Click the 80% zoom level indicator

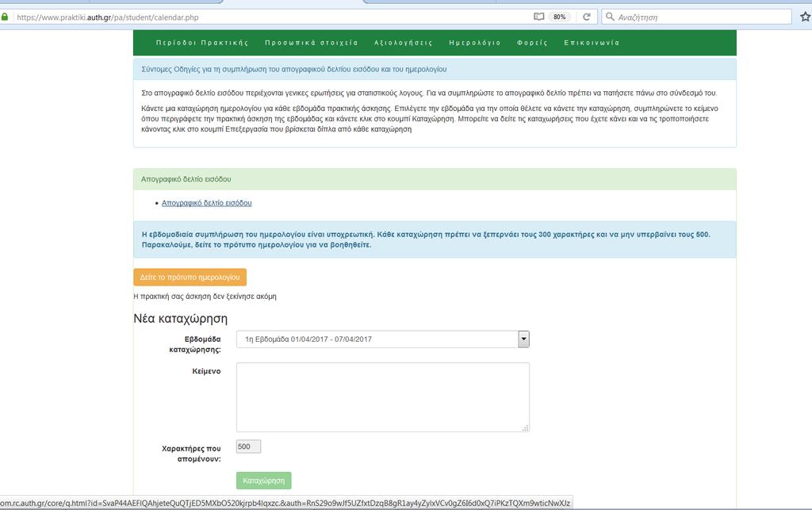coord(559,17)
